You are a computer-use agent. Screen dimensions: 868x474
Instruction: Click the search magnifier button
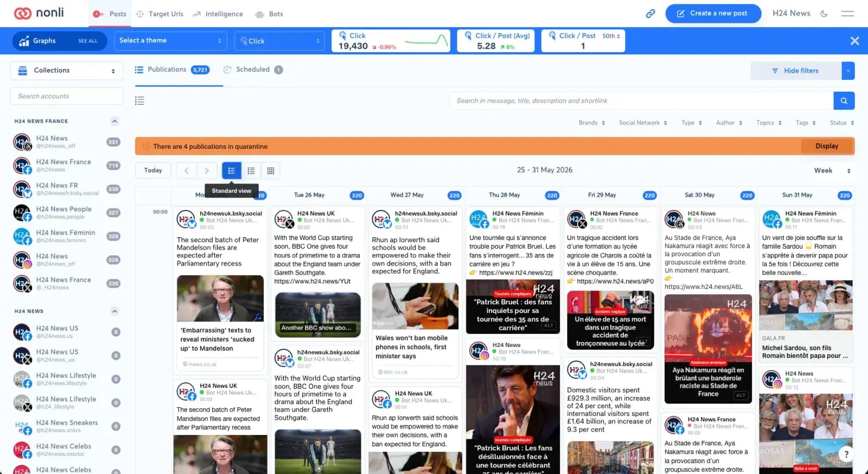pos(844,100)
